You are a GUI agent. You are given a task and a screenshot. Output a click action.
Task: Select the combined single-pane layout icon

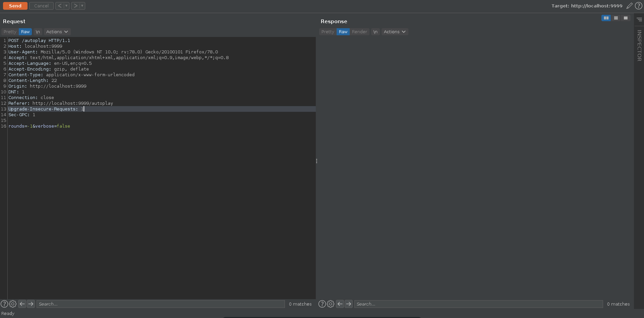(626, 18)
